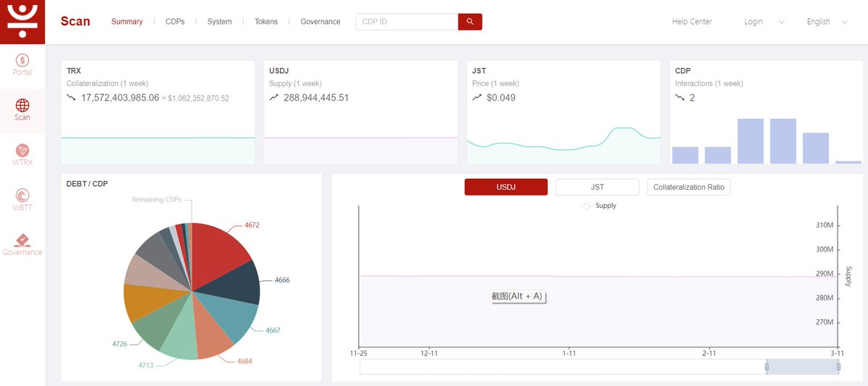Click the first CDP interactions bar
Viewport: 868px width, 386px height.
pos(685,155)
